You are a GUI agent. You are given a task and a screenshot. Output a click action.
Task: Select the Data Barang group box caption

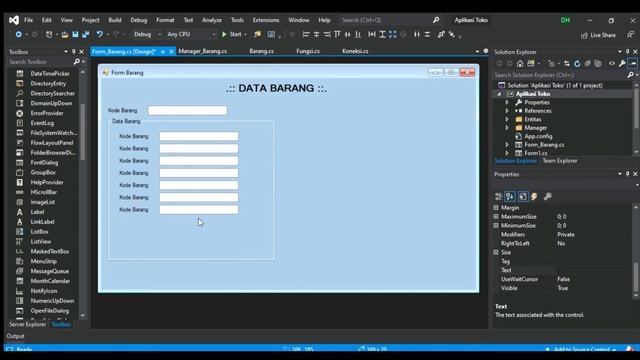pyautogui.click(x=126, y=122)
